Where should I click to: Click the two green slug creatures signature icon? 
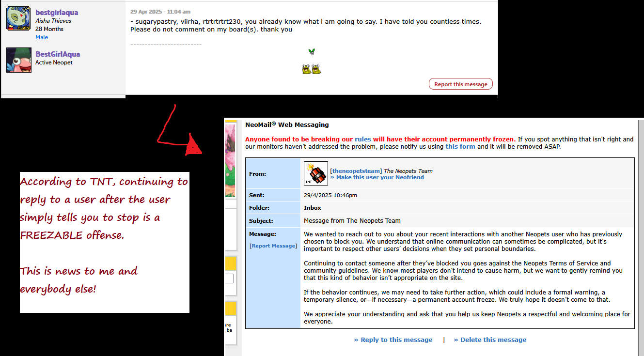(312, 69)
